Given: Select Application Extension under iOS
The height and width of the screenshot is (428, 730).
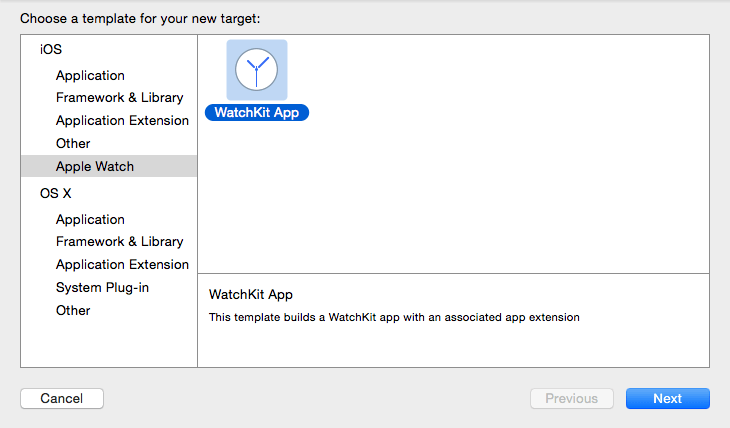Looking at the screenshot, I should (122, 120).
